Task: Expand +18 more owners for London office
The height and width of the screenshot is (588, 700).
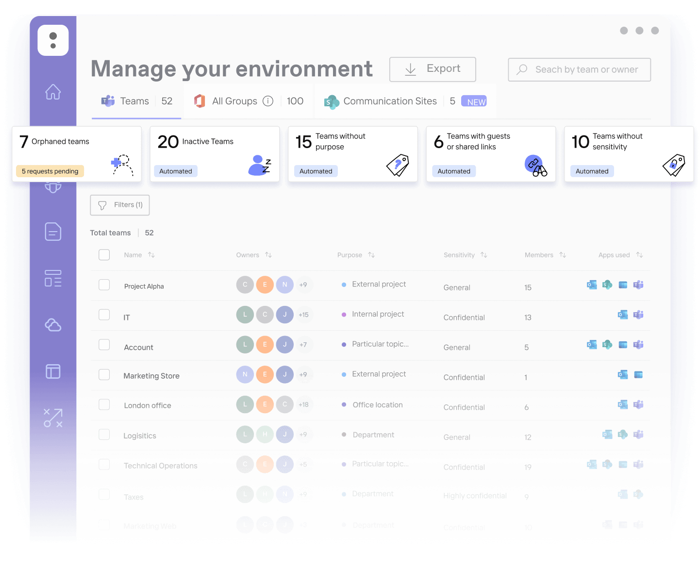Action: coord(303,404)
